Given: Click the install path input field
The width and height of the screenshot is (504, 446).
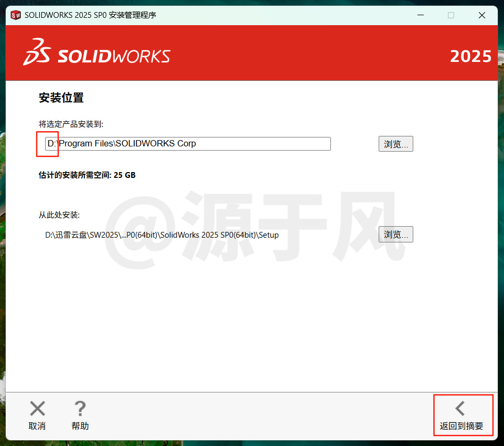Looking at the screenshot, I should point(188,143).
